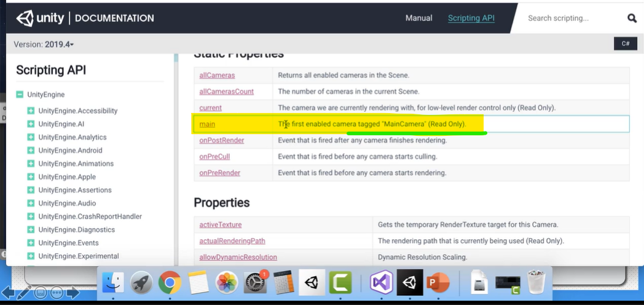Expand UnityEngine.Diagnostics node
This screenshot has height=305, width=644.
[31, 229]
